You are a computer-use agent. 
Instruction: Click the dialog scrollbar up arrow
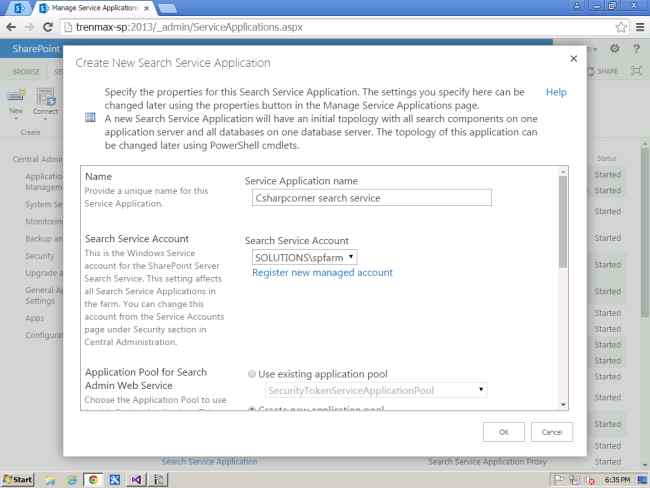click(563, 171)
